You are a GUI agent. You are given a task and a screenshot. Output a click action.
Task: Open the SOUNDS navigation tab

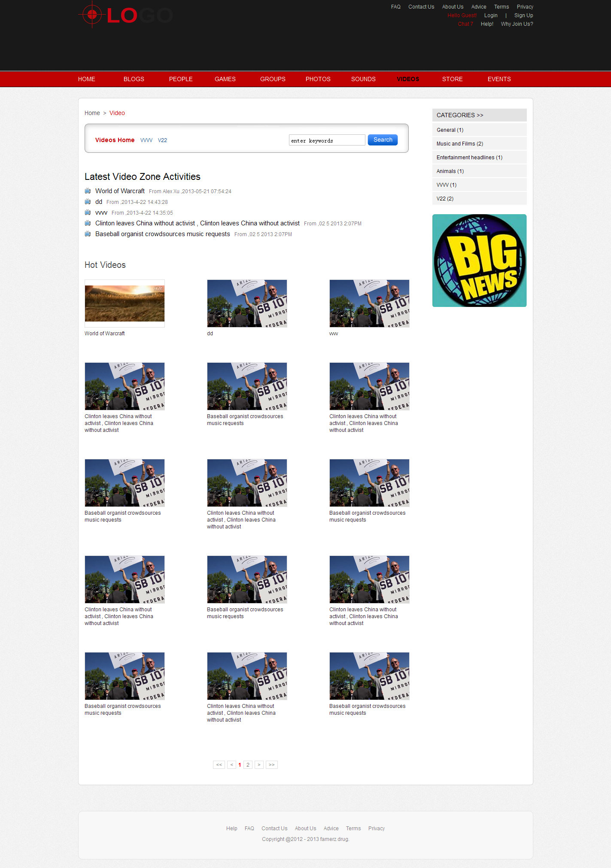pos(363,79)
